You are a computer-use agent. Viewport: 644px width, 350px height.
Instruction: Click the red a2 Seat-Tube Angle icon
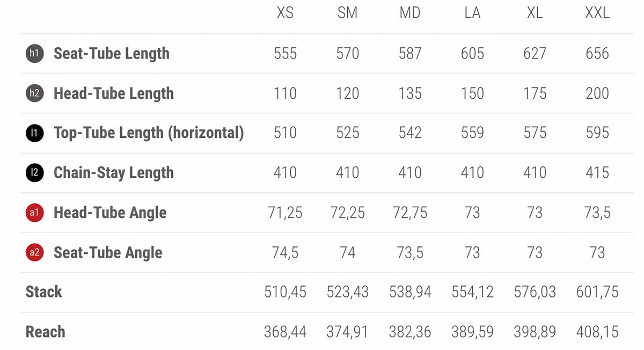click(34, 252)
